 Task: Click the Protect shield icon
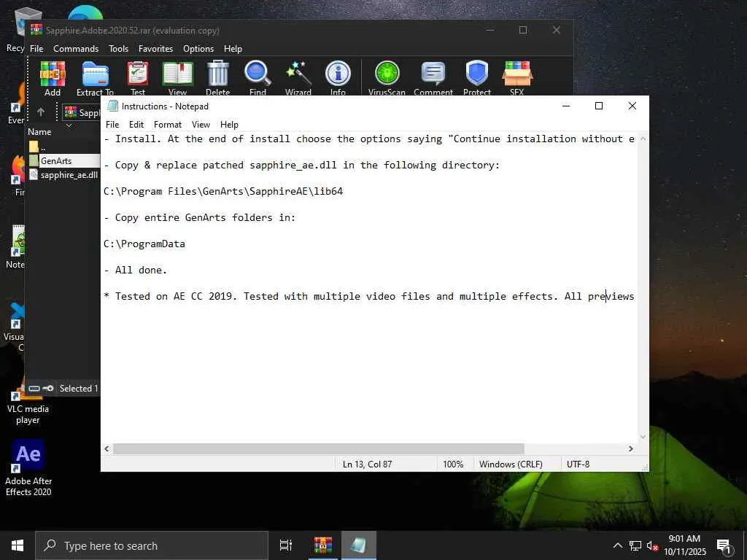[x=477, y=79]
